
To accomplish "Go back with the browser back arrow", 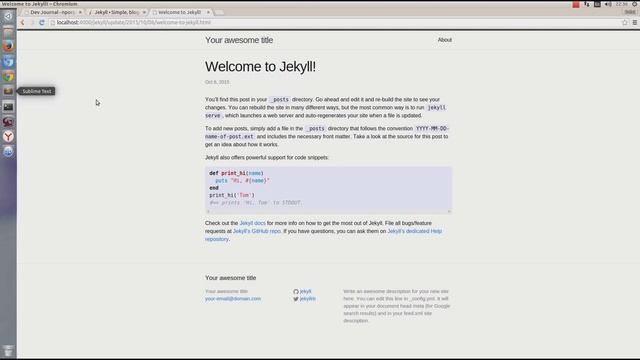I will pyautogui.click(x=23, y=22).
